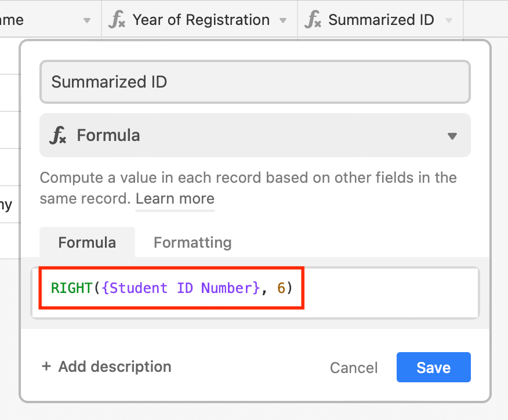
Task: Open Year of Registration column dropdown arrow
Action: 283,20
